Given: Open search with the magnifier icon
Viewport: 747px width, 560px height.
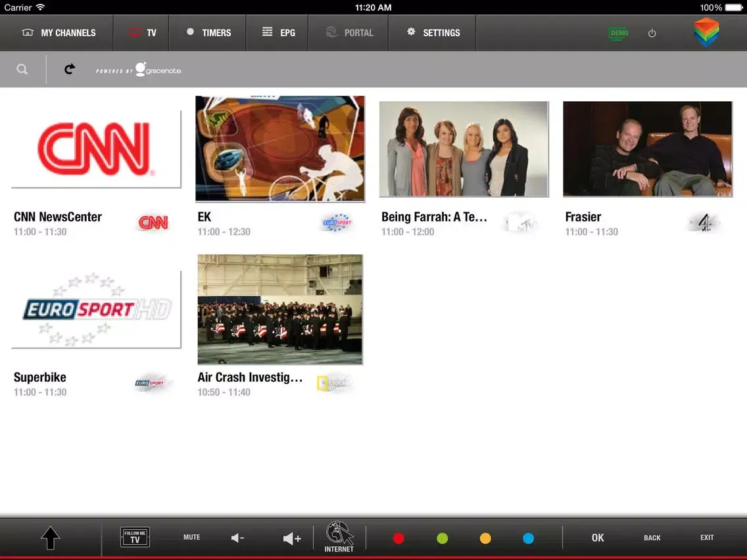Looking at the screenshot, I should (22, 70).
